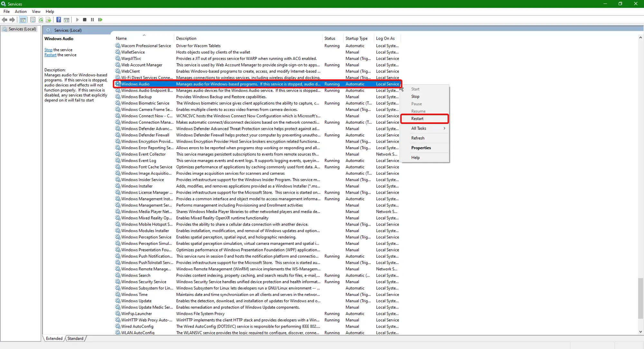Image resolution: width=644 pixels, height=349 pixels.
Task: Restart the service using the rightmost toolbar icon
Action: click(100, 20)
